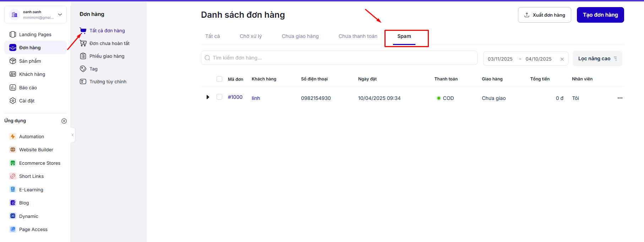This screenshot has width=644, height=242.
Task: Focus the order search field
Action: pyautogui.click(x=339, y=58)
